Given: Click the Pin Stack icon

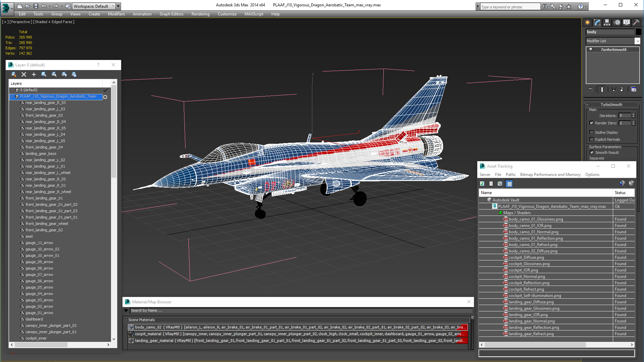Looking at the screenshot, I should pos(590,89).
